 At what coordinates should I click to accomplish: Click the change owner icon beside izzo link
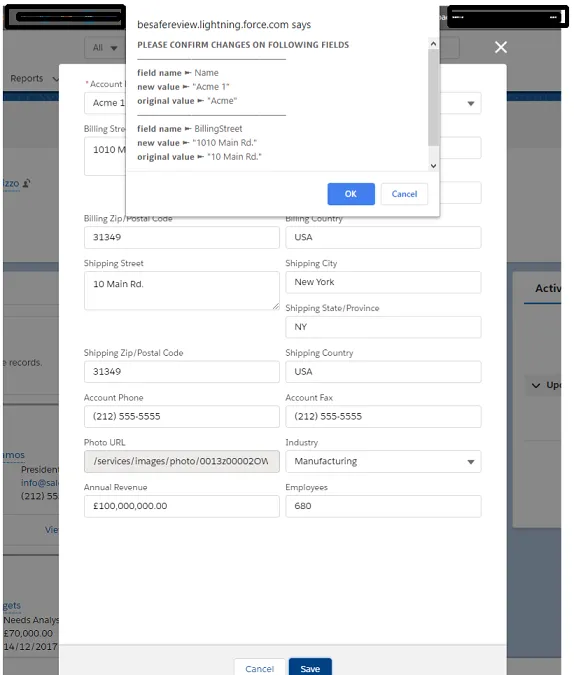(26, 183)
